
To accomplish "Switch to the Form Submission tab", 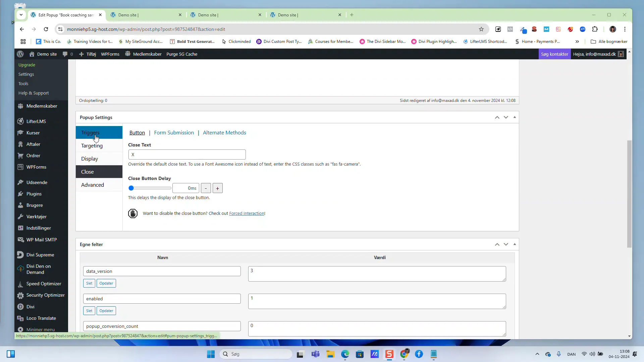I will 174,132.
